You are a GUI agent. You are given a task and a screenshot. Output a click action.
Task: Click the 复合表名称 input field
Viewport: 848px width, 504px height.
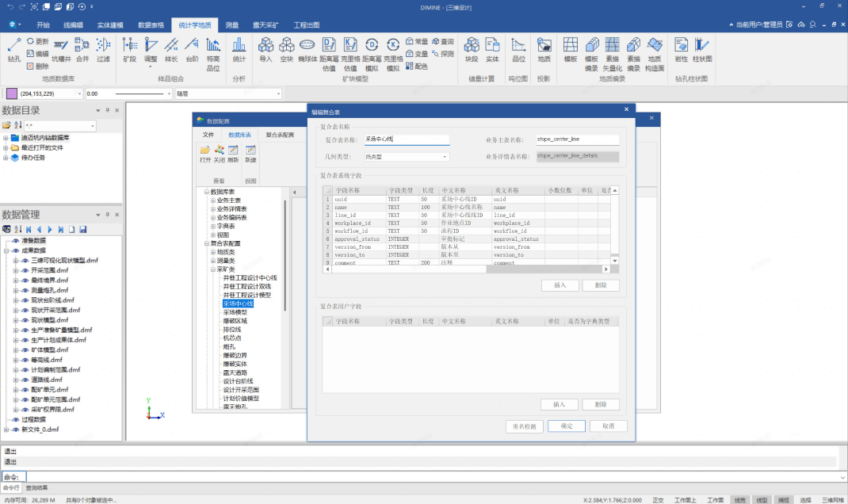(407, 139)
